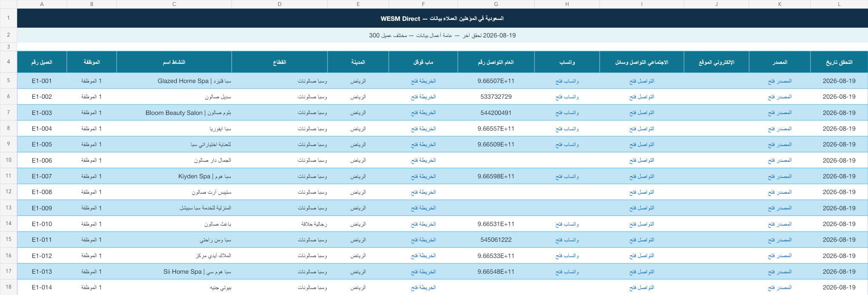868x295 pixels.
Task: Open the source link for row E1-012
Action: point(779,256)
